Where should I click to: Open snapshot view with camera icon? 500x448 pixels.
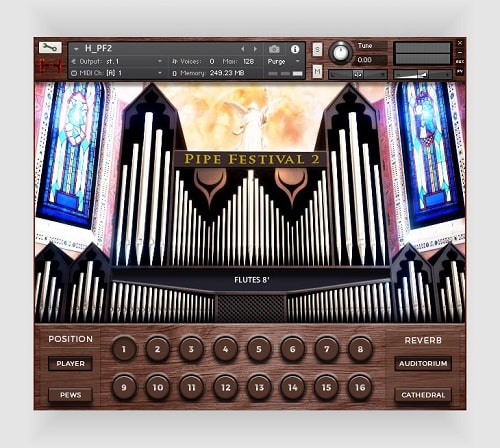click(x=274, y=49)
